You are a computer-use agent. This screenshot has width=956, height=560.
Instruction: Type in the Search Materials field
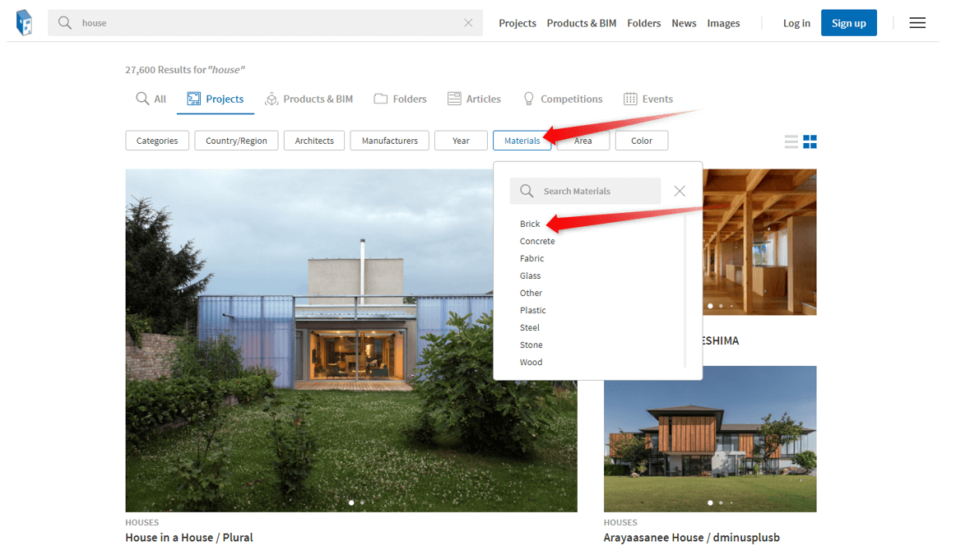pos(596,191)
